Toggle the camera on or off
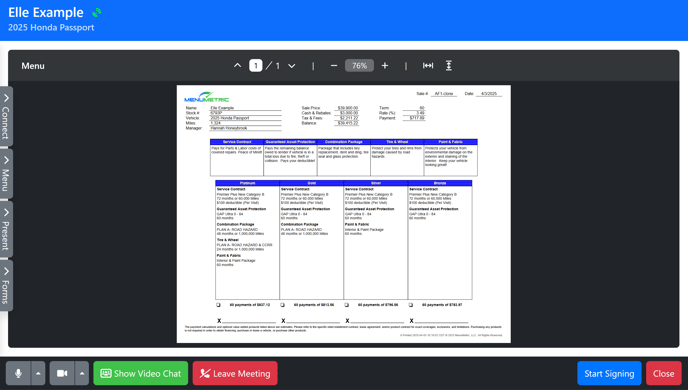The width and height of the screenshot is (688, 390). click(62, 373)
